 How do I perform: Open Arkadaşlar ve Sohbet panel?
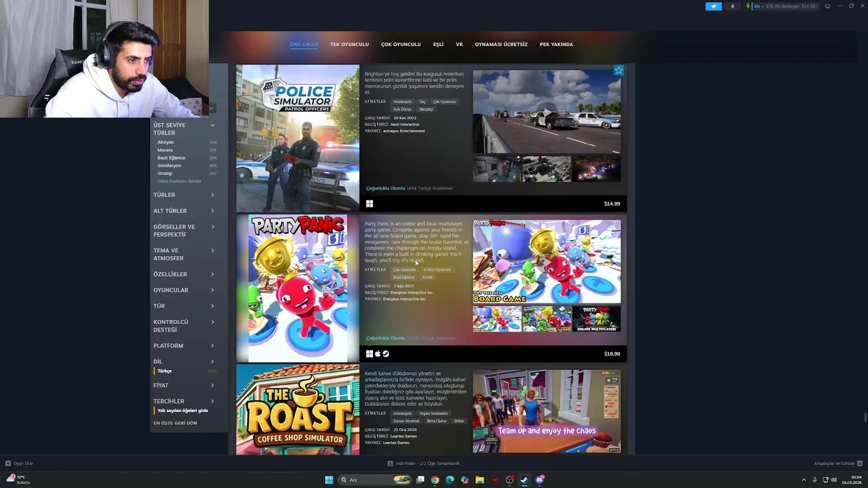pos(837,464)
